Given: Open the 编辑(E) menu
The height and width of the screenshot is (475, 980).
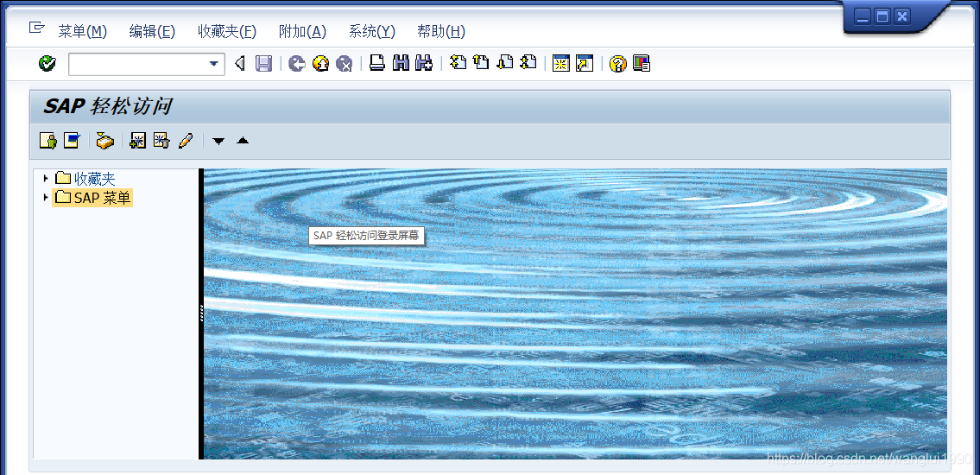Looking at the screenshot, I should tap(152, 31).
